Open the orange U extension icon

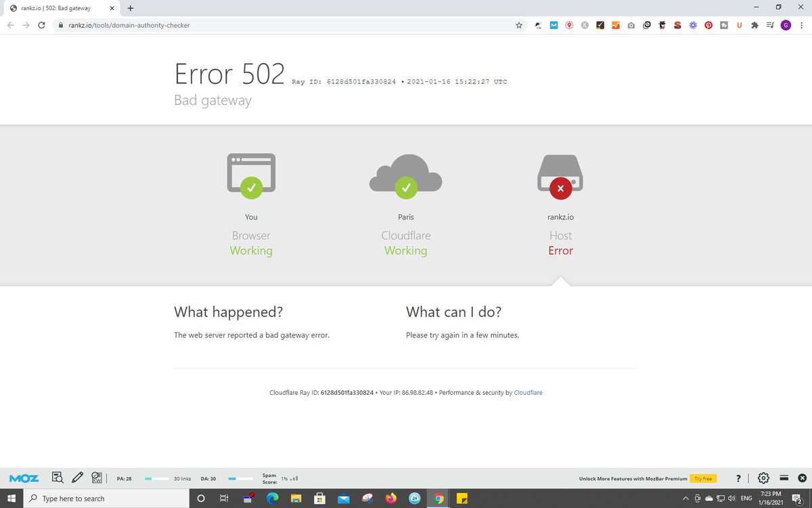coord(740,25)
